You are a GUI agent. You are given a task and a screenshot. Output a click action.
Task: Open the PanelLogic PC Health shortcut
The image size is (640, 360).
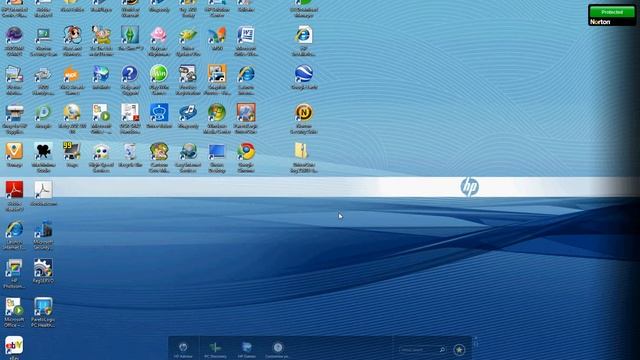43,307
